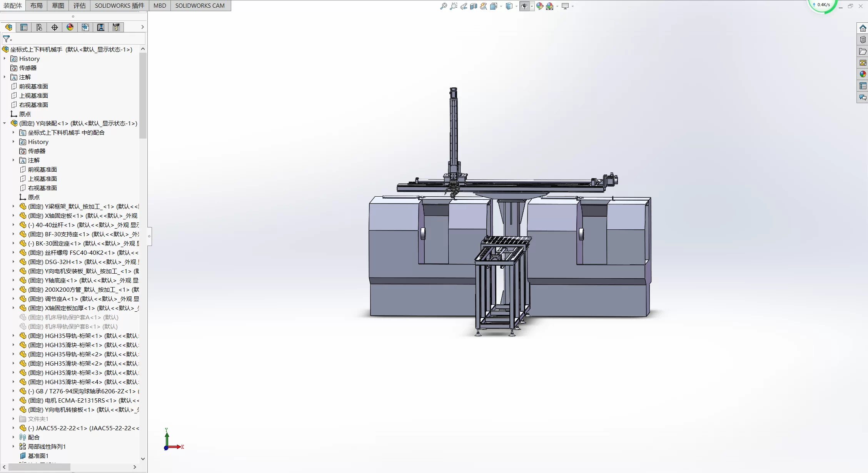Open the DisplayManager color ball tab
Viewport: 868px width, 473px height.
pos(70,27)
